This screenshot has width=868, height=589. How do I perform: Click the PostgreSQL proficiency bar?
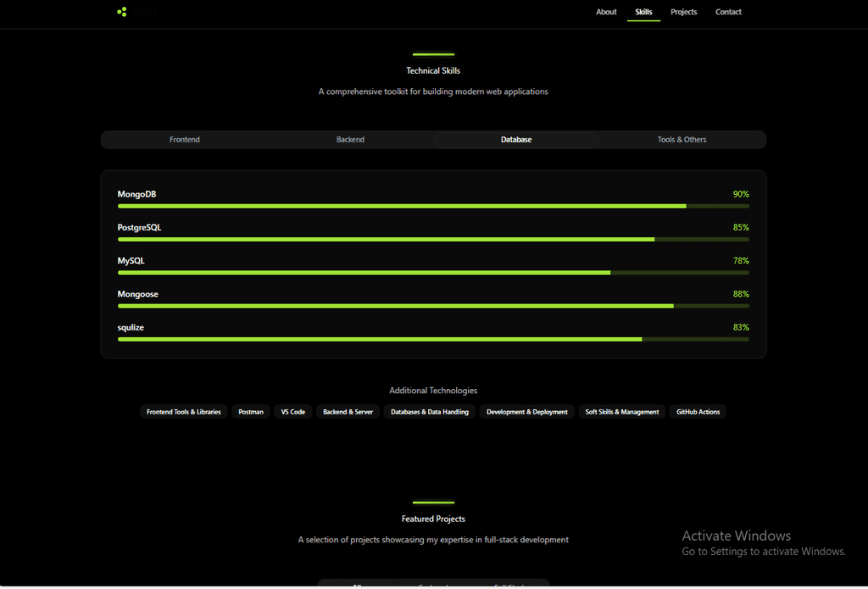pyautogui.click(x=433, y=239)
